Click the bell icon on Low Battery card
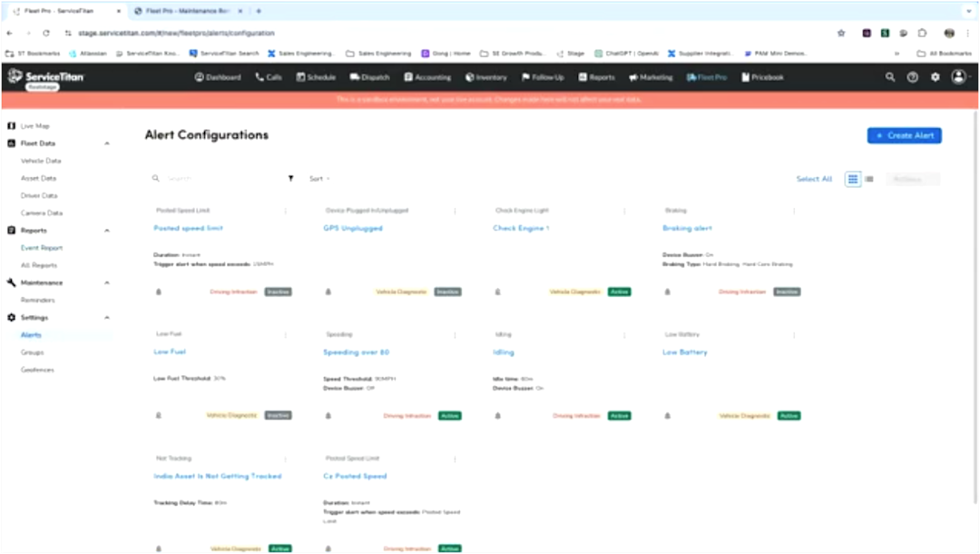The height and width of the screenshot is (554, 980). pyautogui.click(x=668, y=416)
